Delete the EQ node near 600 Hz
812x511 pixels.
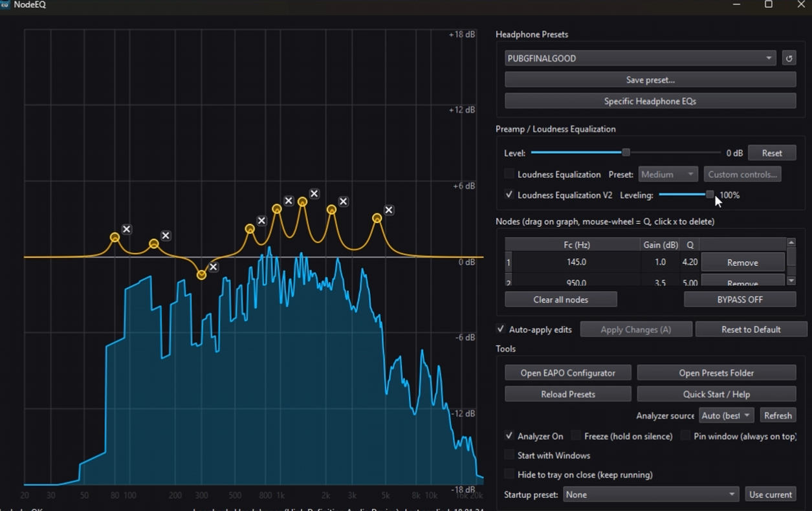(x=261, y=221)
